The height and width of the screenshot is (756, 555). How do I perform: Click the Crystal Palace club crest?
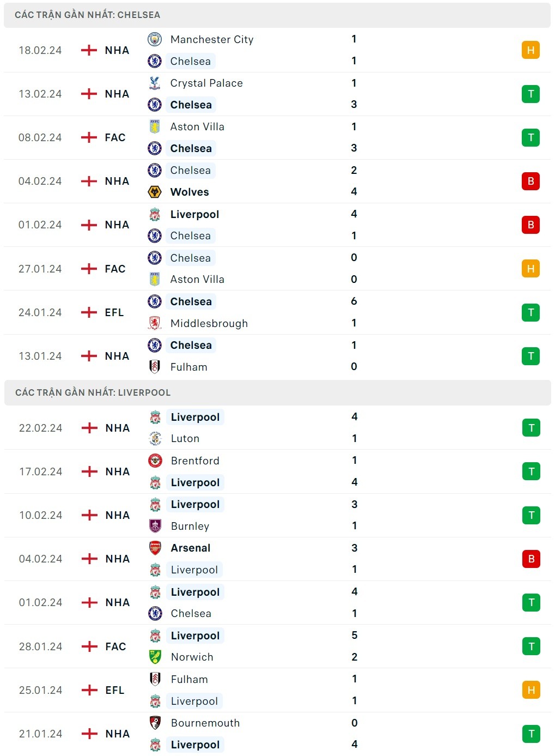pos(155,83)
